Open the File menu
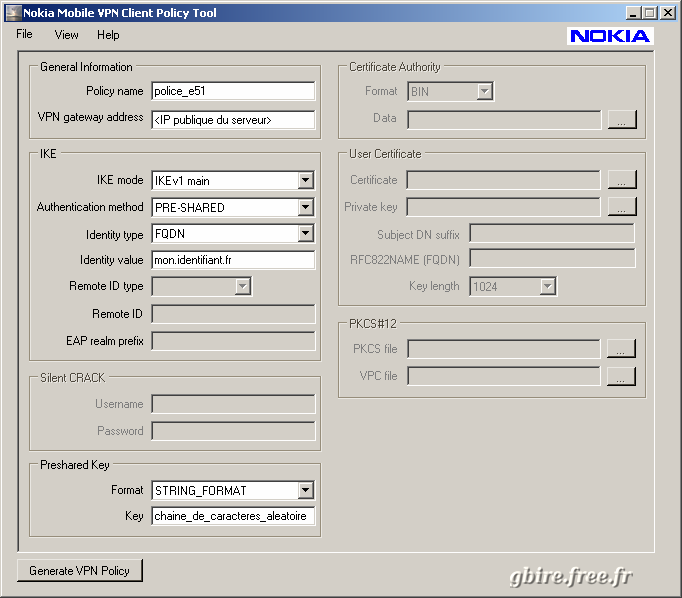 coord(24,34)
